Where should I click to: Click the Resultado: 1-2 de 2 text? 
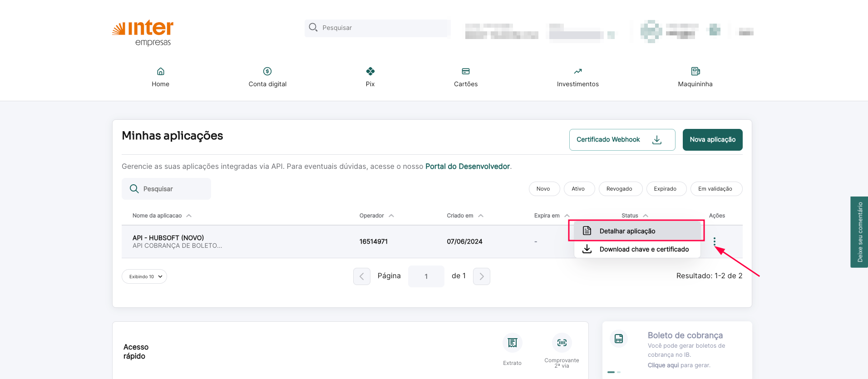click(x=709, y=276)
